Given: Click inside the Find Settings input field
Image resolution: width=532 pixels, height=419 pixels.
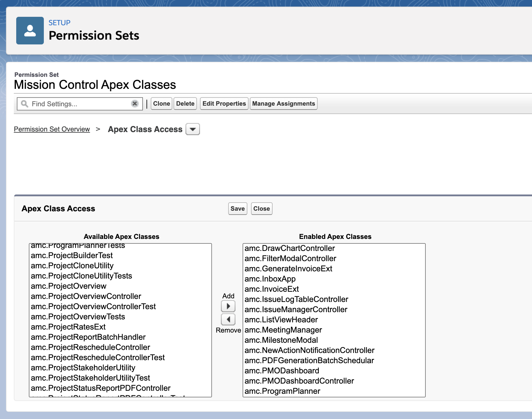Looking at the screenshot, I should [x=75, y=104].
